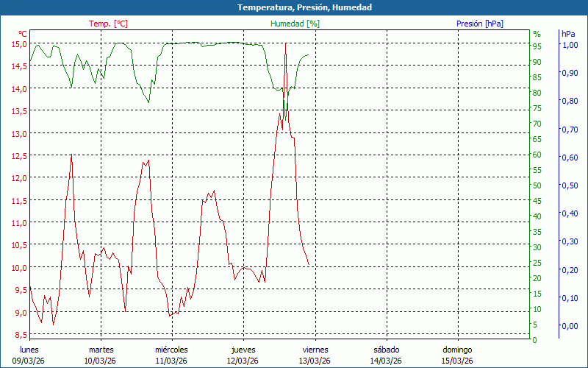
Task: Click the 'jueves 12/03/26' date label
Action: pyautogui.click(x=243, y=355)
